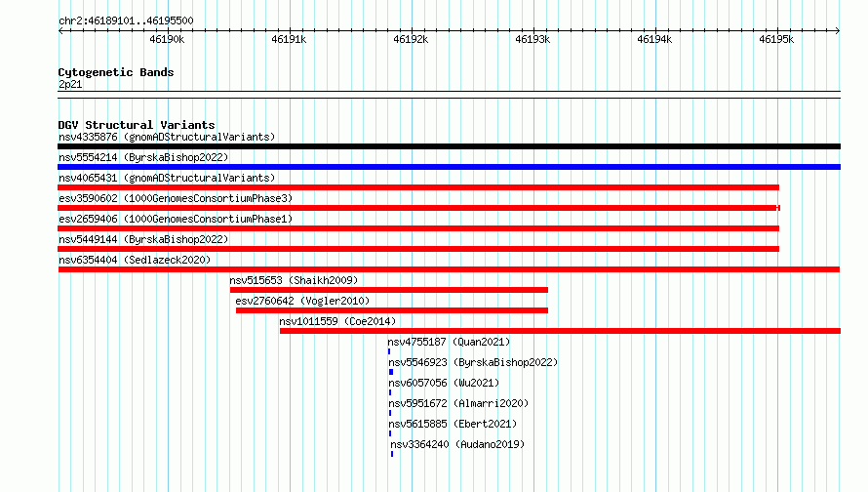The image size is (868, 492).
Task: Click the DGV Structural Variants track title
Action: point(137,125)
